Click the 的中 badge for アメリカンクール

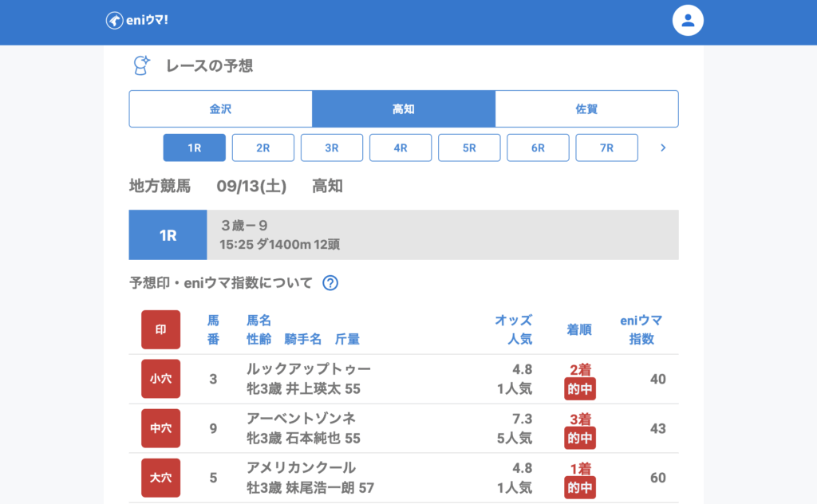click(580, 487)
